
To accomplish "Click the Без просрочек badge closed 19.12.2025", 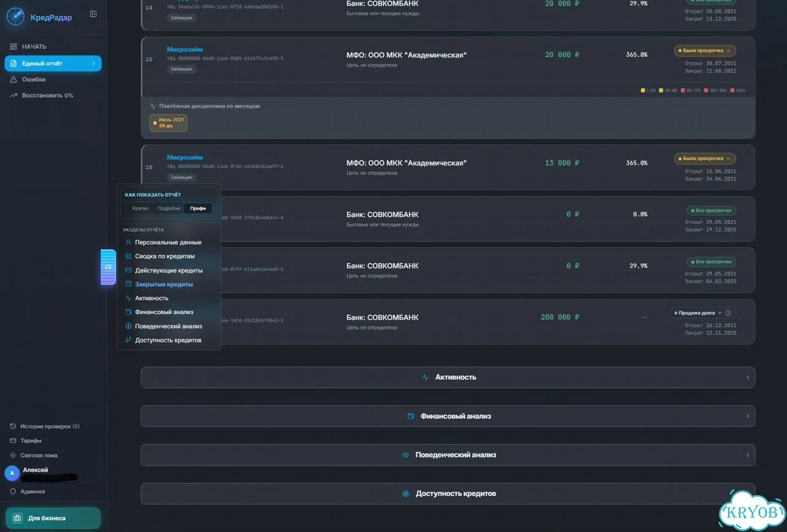I will point(711,210).
